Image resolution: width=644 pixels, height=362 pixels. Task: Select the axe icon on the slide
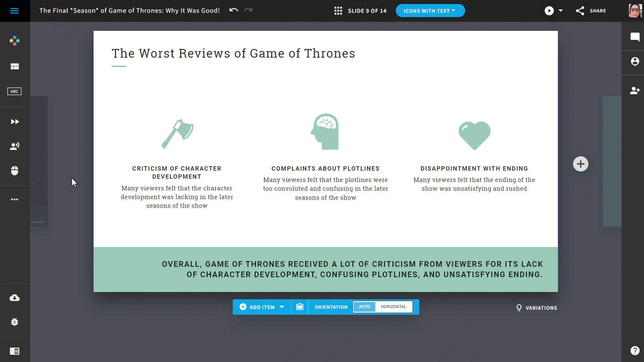(x=177, y=134)
